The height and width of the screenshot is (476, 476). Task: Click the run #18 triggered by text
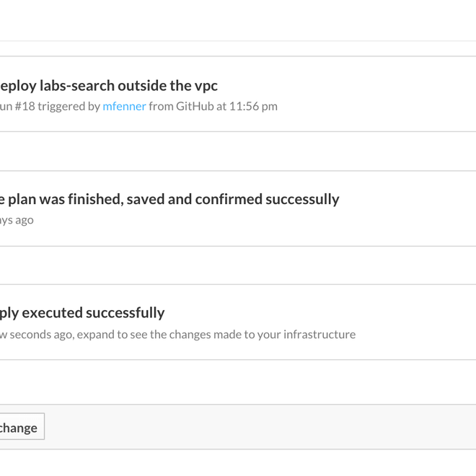tap(50, 106)
